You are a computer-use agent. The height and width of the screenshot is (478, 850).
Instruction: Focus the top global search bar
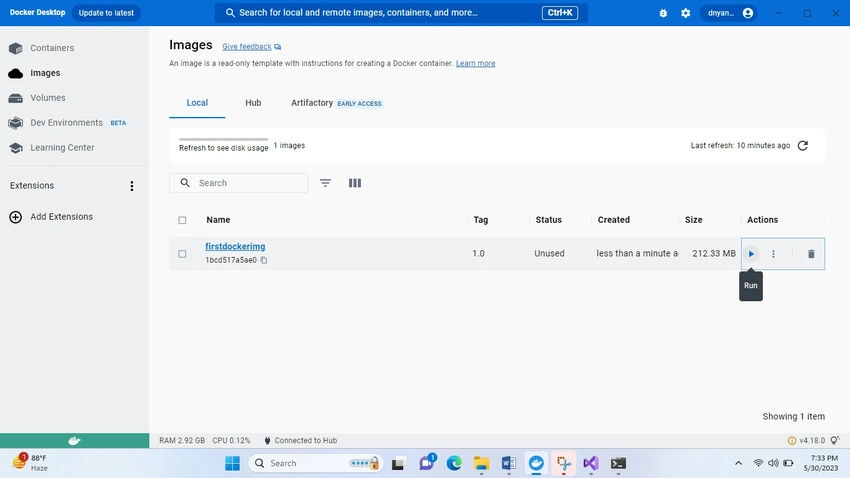pyautogui.click(x=400, y=13)
